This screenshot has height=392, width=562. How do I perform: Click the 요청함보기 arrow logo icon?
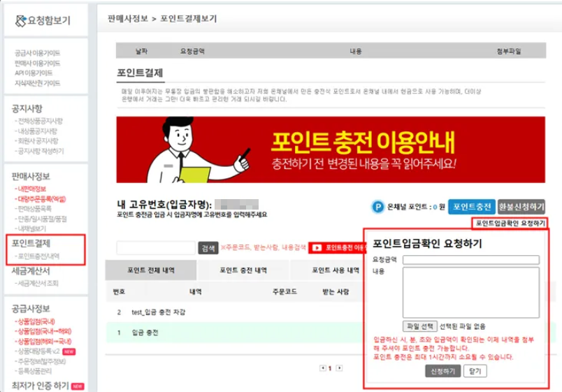coord(21,21)
